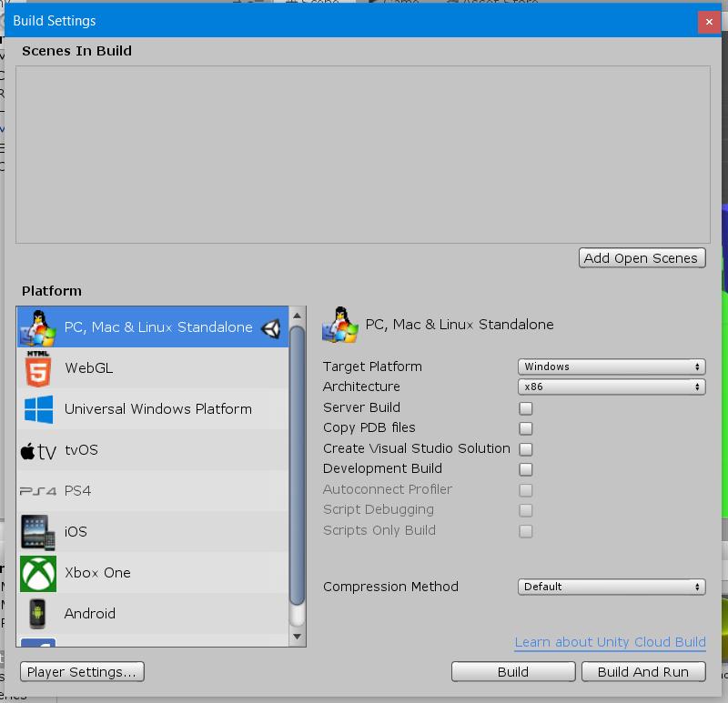This screenshot has width=728, height=703.
Task: Click the platform list scroll up arrow
Action: (298, 316)
